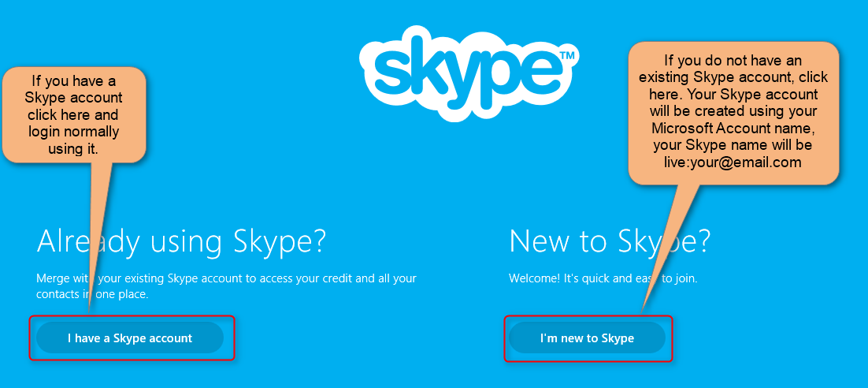Screen dimensions: 868x388
Task: Click the left orange 'If you have a Skype account' callout
Action: pos(73,115)
